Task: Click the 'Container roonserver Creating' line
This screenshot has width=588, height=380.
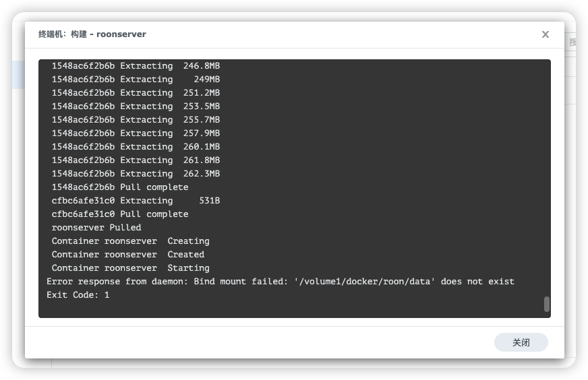Action: (x=130, y=241)
